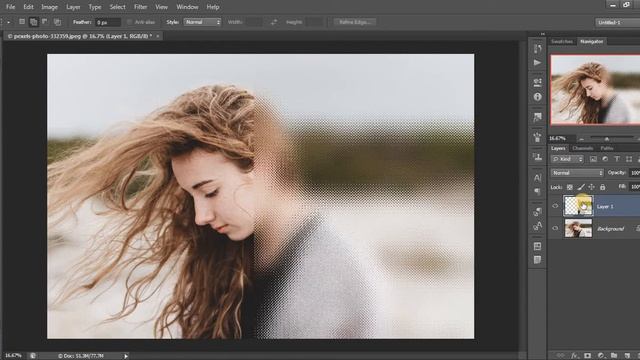Open the Layer Comps panel icon
The image size is (640, 360).
[537, 246]
